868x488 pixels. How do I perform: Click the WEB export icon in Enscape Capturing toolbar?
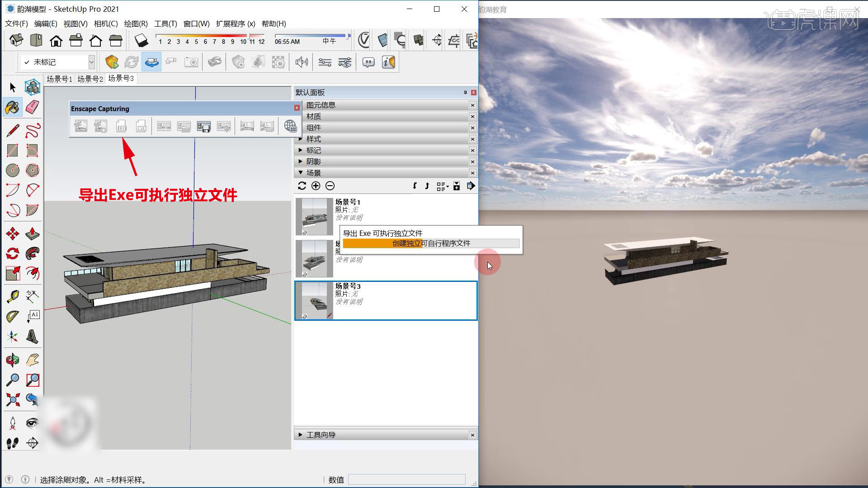coord(141,127)
